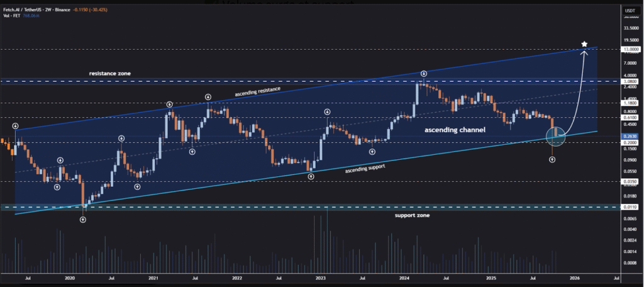The image size is (644, 287).
Task: Click the up-arrow marker at the late 2022 low
Action: tap(311, 177)
